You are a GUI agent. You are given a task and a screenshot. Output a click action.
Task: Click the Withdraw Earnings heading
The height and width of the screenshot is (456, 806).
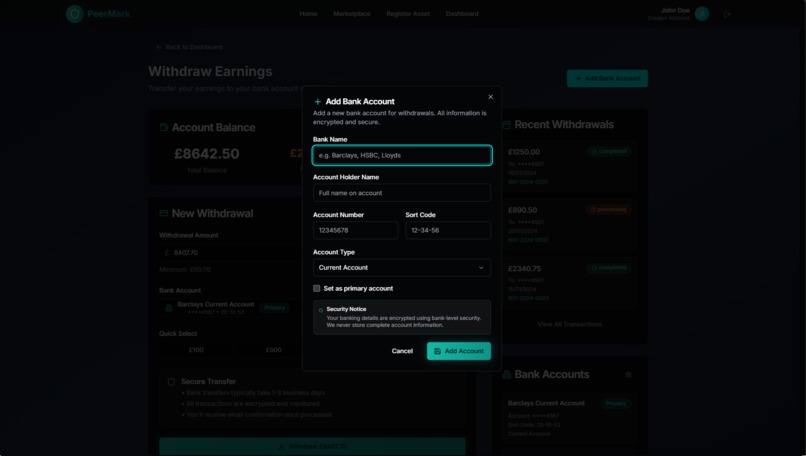(210, 71)
